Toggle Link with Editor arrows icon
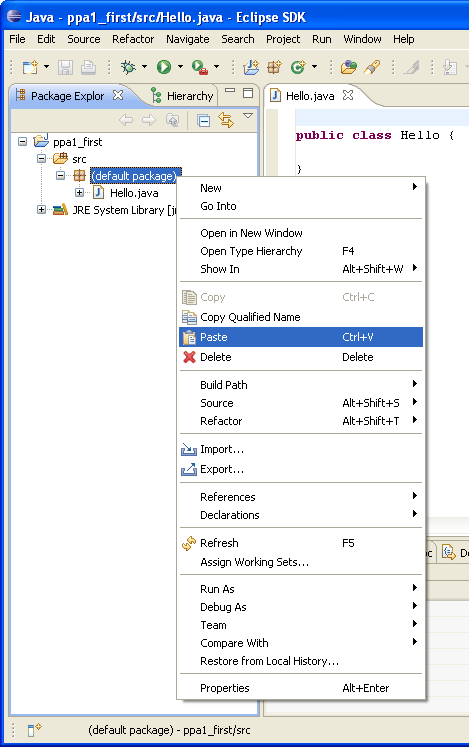This screenshot has height=747, width=469. [226, 121]
